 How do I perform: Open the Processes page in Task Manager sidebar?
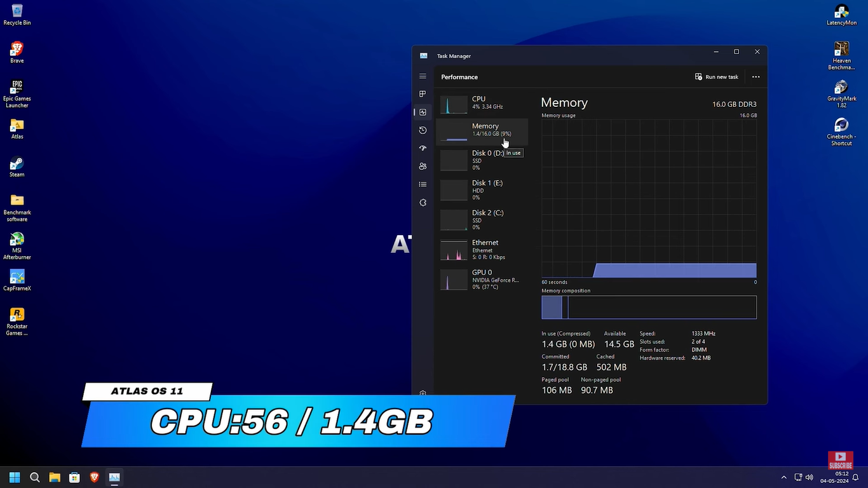[x=423, y=94]
